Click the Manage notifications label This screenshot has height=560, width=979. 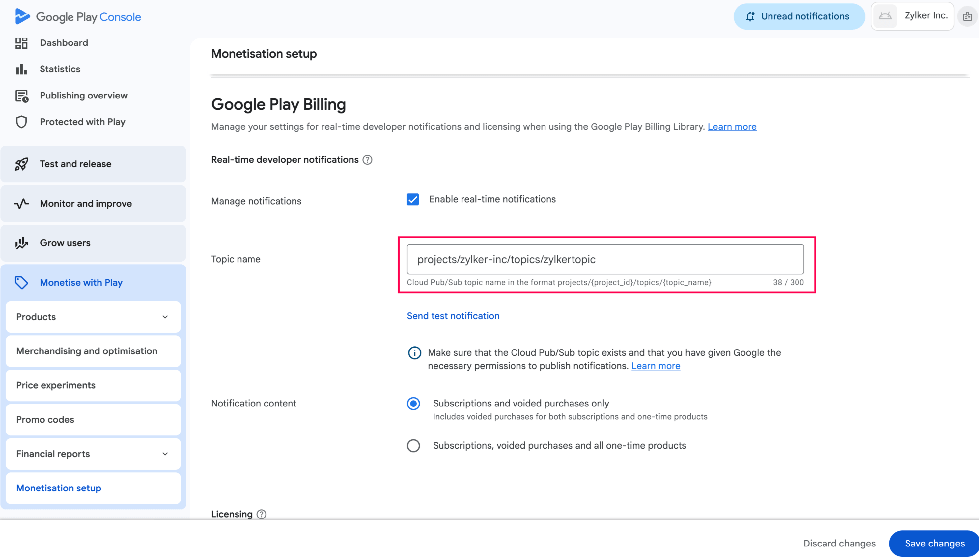256,201
